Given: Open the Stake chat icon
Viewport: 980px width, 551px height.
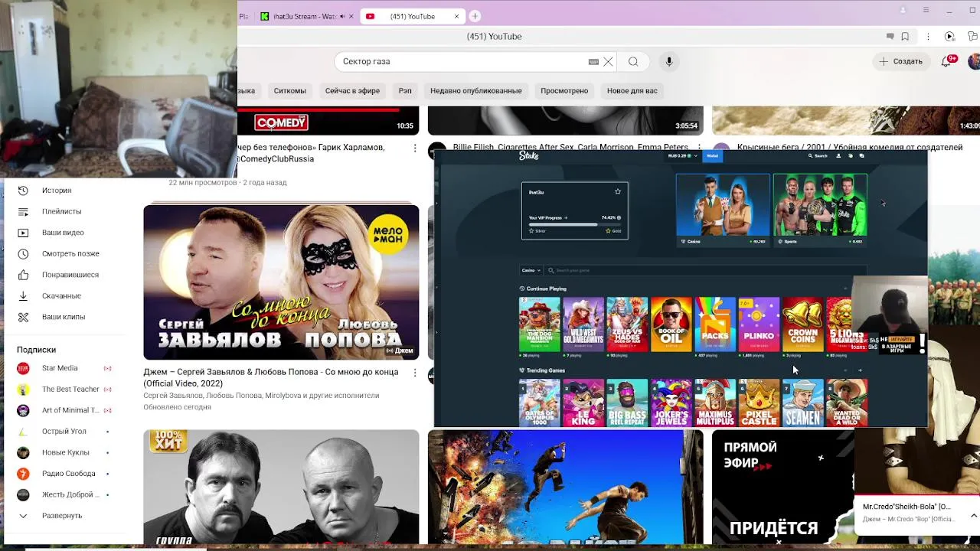Looking at the screenshot, I should [x=861, y=156].
